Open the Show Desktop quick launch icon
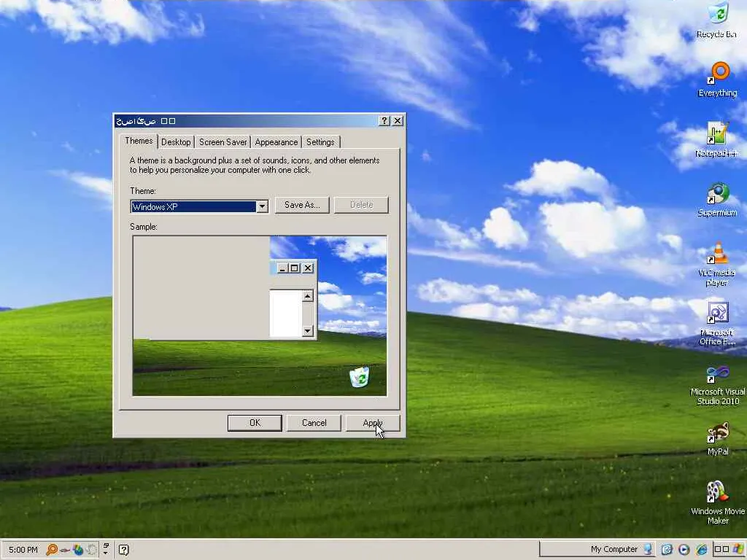This screenshot has width=747, height=560. (x=667, y=550)
